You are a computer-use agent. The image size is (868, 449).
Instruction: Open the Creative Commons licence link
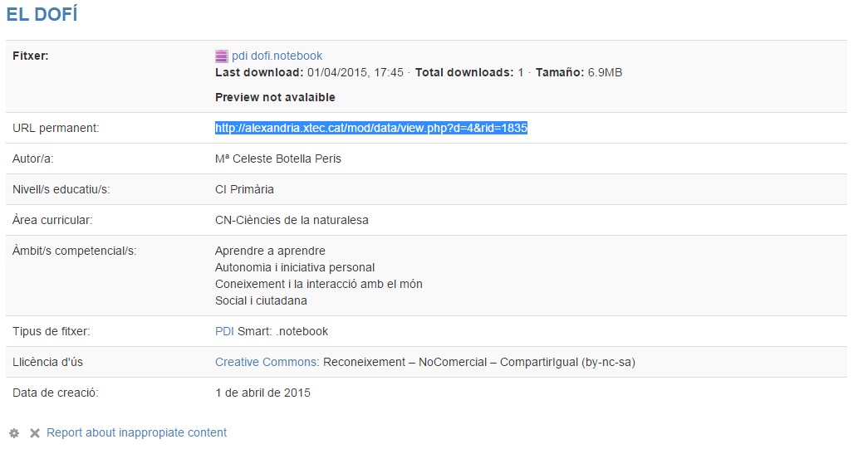(x=266, y=362)
